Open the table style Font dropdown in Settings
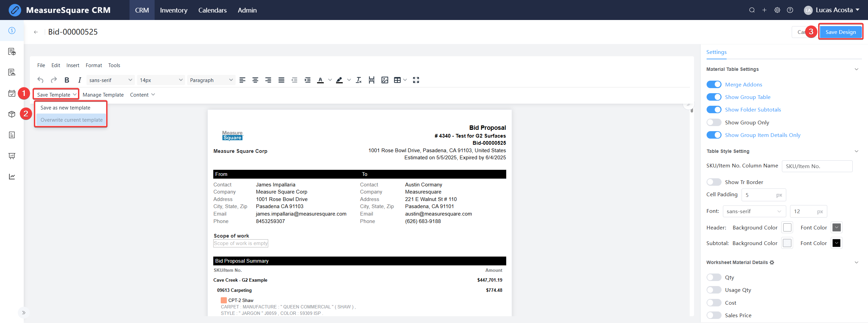 [x=754, y=211]
